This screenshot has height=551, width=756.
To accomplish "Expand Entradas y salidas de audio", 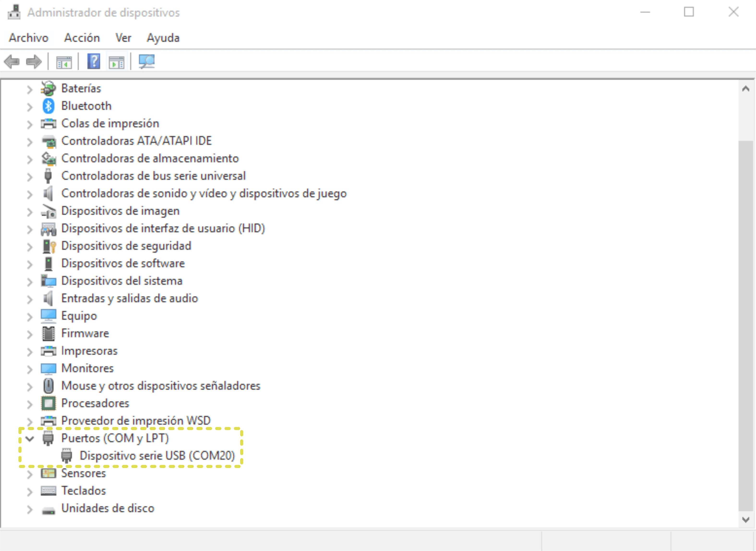I will tap(30, 300).
